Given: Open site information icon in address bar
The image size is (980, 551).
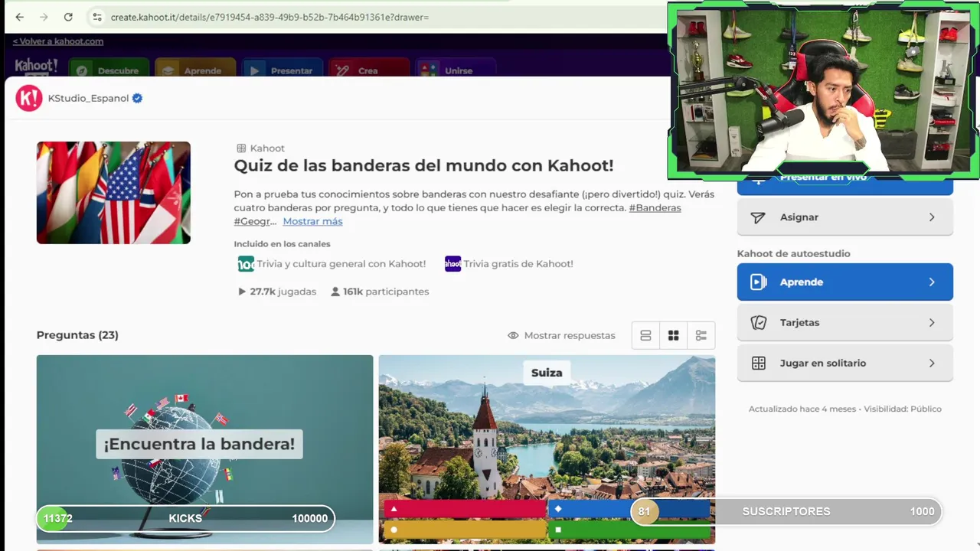Looking at the screenshot, I should click(96, 17).
